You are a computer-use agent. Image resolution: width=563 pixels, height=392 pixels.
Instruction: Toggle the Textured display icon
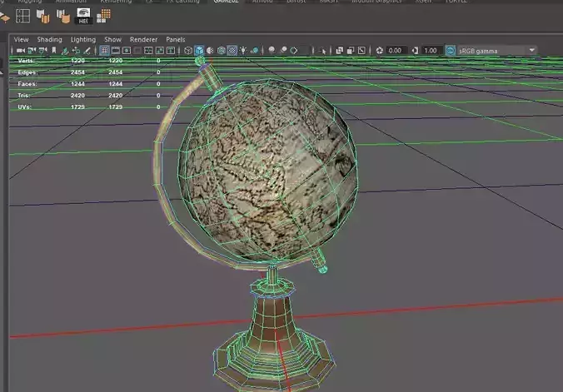click(232, 51)
